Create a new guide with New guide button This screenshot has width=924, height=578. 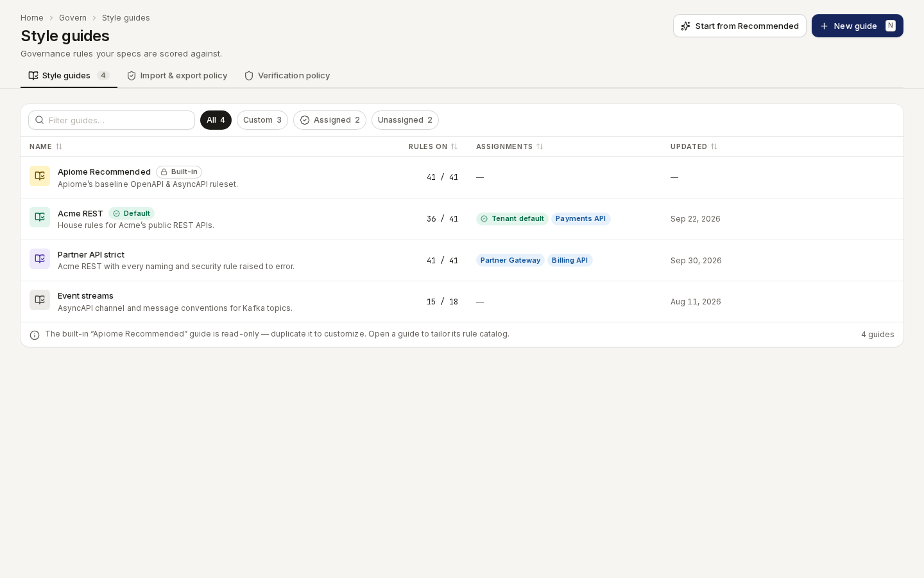click(x=857, y=26)
